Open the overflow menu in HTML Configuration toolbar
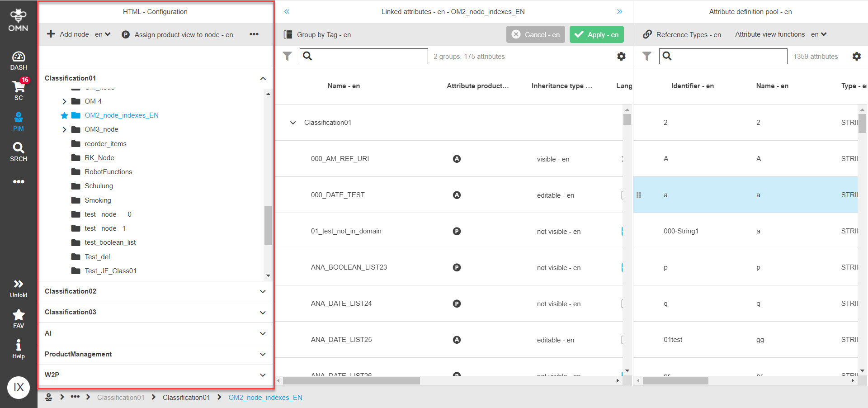Viewport: 868px width, 408px height. point(254,34)
